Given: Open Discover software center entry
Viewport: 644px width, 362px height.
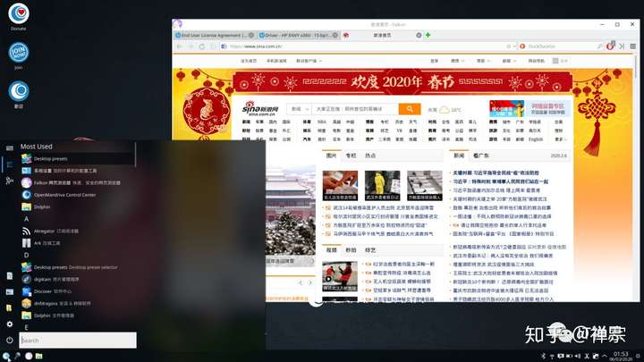Looking at the screenshot, I should click(77, 291).
